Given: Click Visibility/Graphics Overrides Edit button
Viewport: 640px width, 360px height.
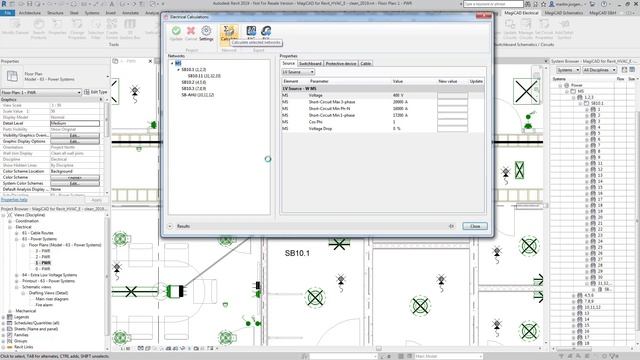Looking at the screenshot, I should tap(75, 135).
